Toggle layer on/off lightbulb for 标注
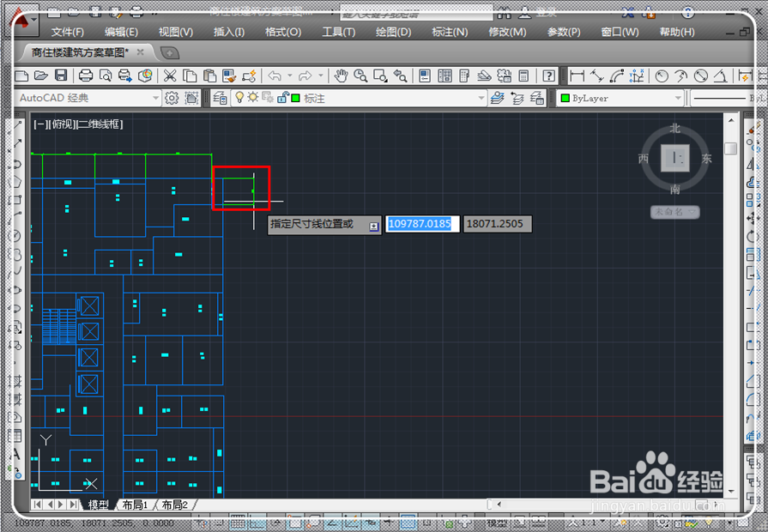The height and width of the screenshot is (532, 768). click(239, 98)
